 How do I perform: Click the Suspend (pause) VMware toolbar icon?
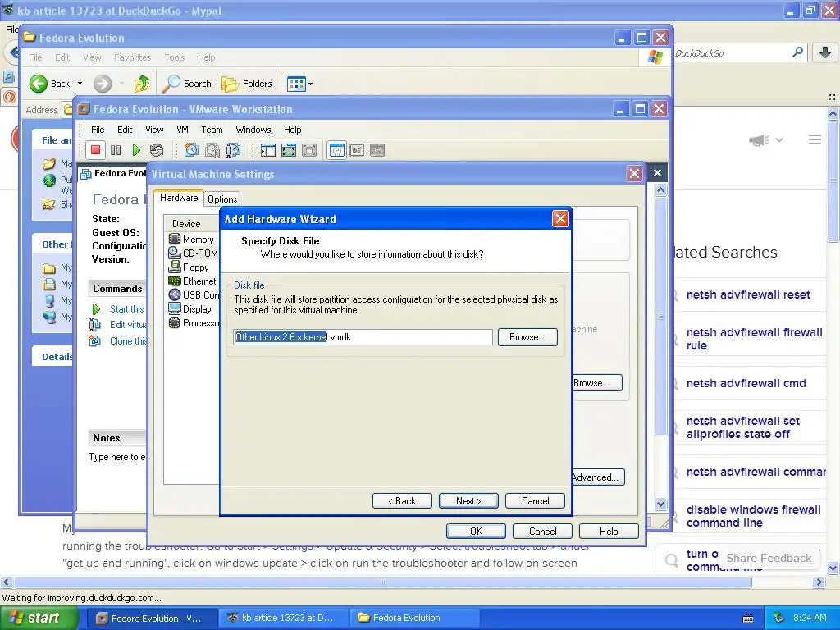[x=116, y=151]
